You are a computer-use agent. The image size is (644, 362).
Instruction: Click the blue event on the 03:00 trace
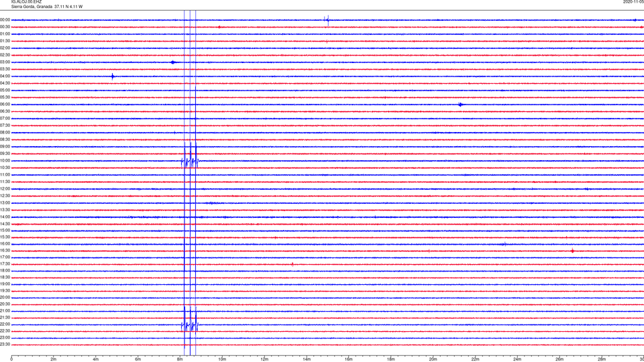click(x=173, y=62)
